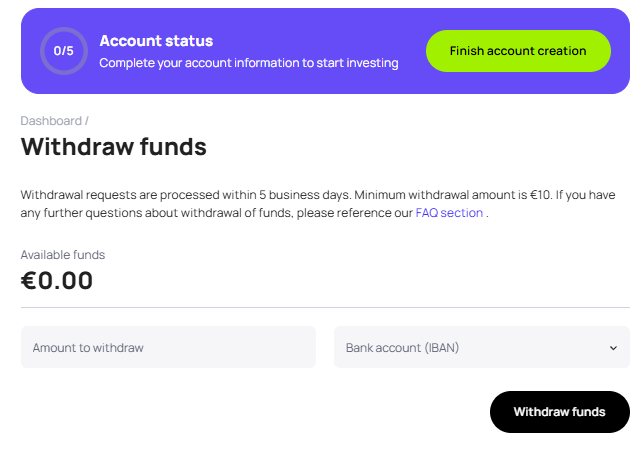Click the €0.00 available balance amount
This screenshot has height=475, width=642.
pyautogui.click(x=57, y=281)
